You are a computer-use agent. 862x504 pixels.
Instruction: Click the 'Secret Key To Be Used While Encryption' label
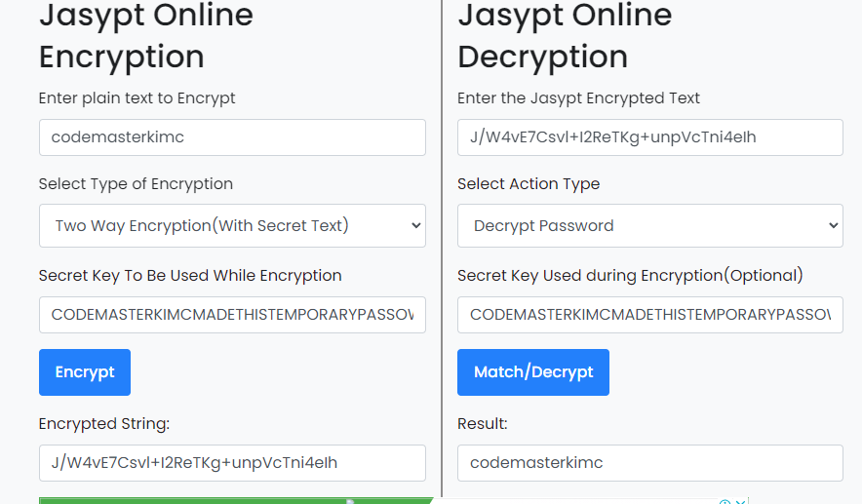tap(190, 275)
